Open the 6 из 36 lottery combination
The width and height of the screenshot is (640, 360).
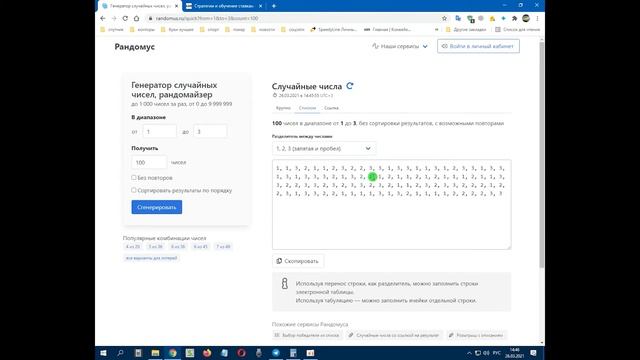tap(178, 247)
